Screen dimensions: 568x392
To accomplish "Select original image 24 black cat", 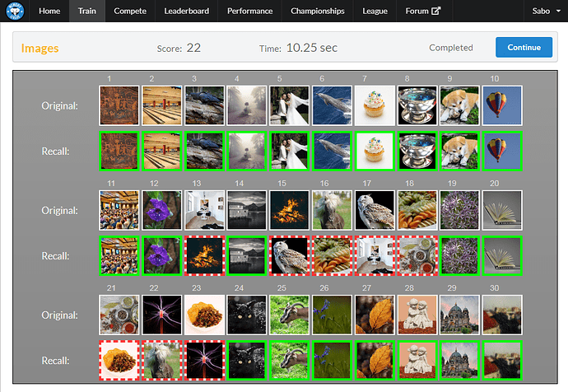I will tap(247, 315).
